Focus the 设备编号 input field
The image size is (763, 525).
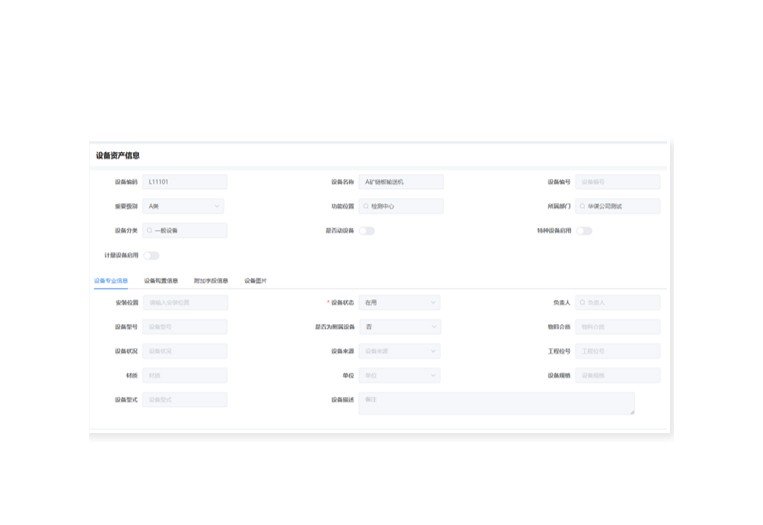(618, 182)
